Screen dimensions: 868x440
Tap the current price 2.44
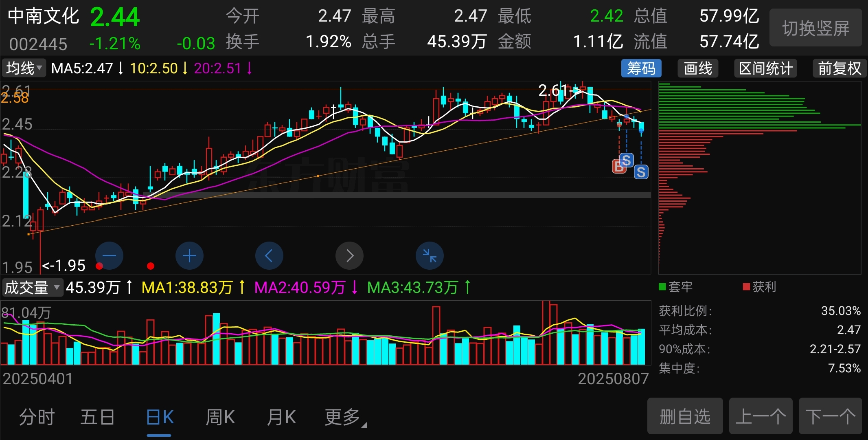click(115, 17)
